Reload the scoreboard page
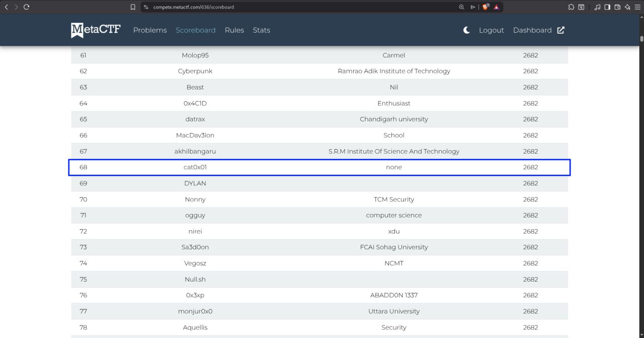This screenshot has height=338, width=644. coord(27,7)
